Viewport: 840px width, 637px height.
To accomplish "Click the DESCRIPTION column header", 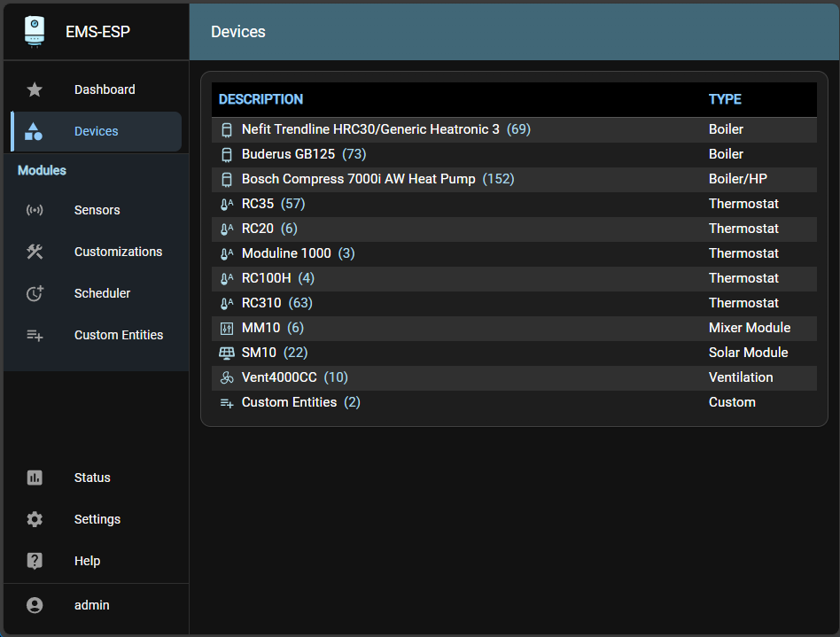I will (x=261, y=98).
